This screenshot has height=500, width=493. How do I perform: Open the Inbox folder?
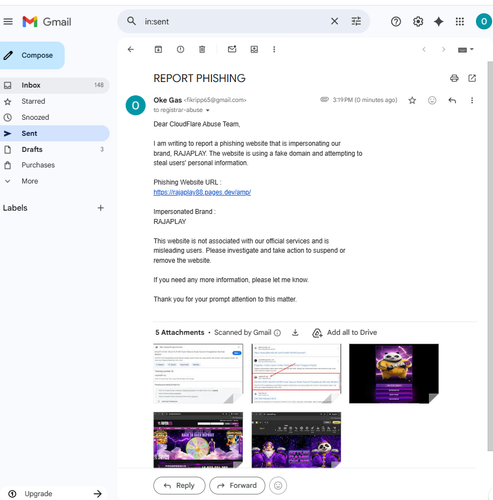click(55, 85)
